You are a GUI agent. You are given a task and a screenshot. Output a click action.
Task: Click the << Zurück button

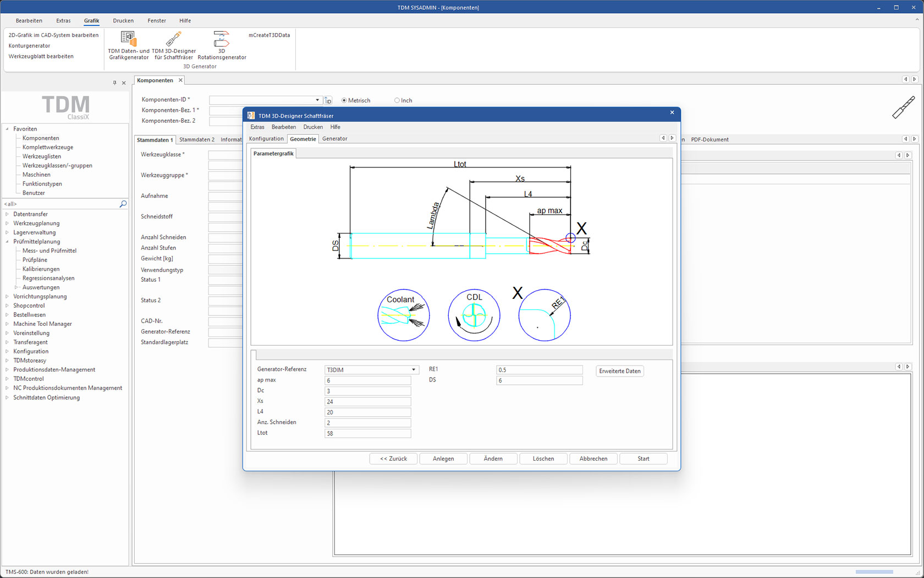(394, 459)
